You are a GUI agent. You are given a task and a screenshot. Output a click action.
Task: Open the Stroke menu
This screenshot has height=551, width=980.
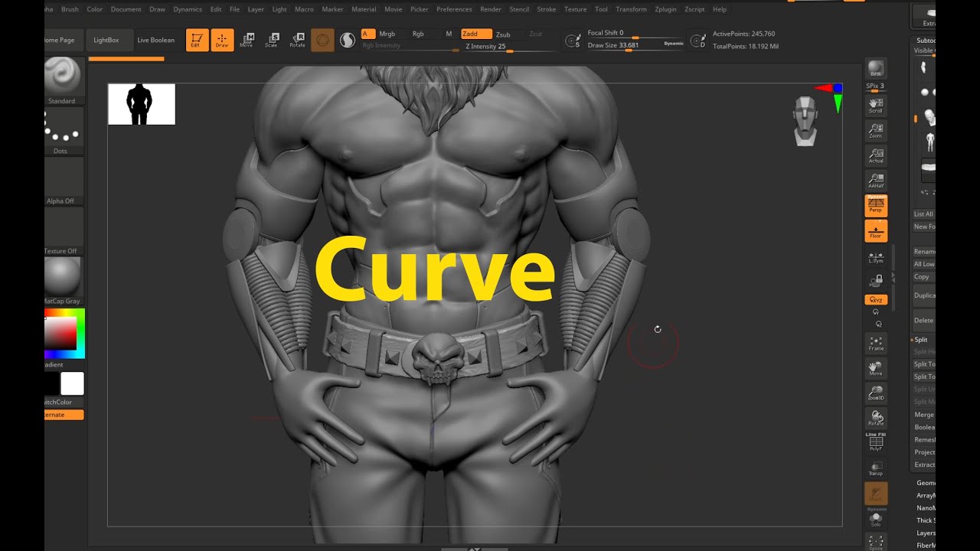(x=547, y=9)
